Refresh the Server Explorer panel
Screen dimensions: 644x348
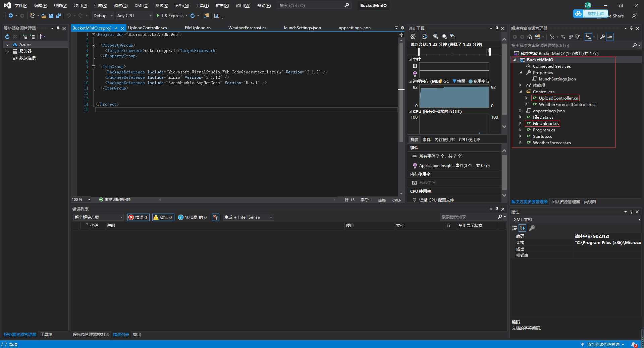pyautogui.click(x=7, y=37)
